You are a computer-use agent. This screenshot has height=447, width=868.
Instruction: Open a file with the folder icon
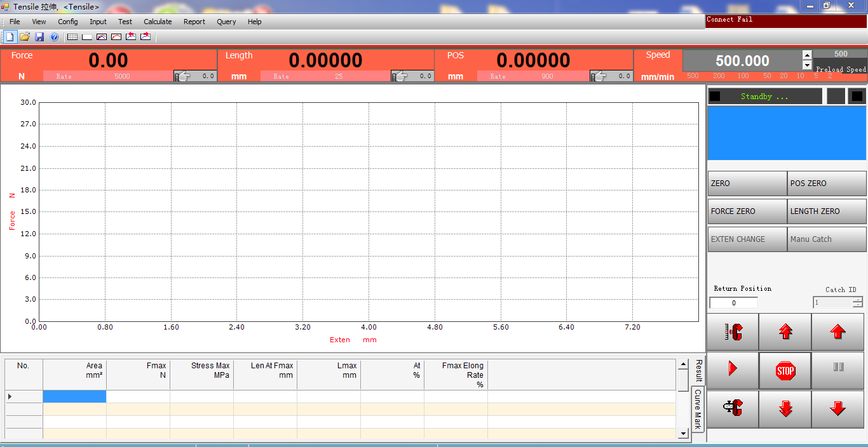coord(25,37)
